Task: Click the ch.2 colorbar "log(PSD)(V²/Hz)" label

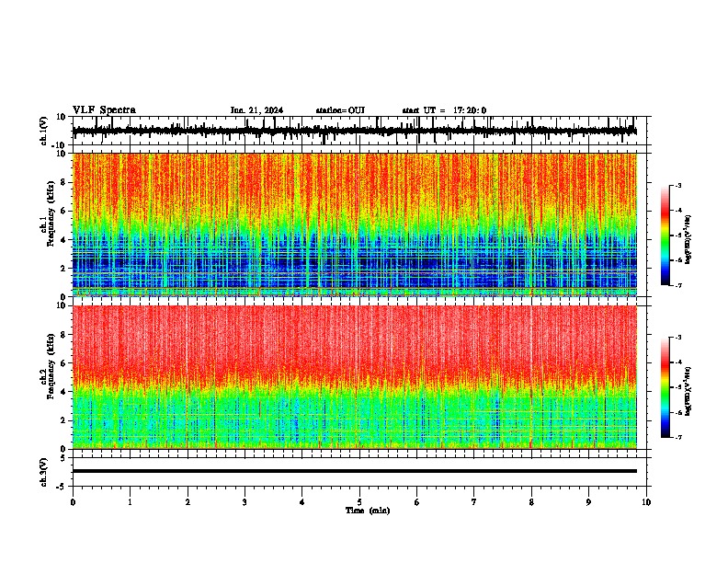Action: 688,392
